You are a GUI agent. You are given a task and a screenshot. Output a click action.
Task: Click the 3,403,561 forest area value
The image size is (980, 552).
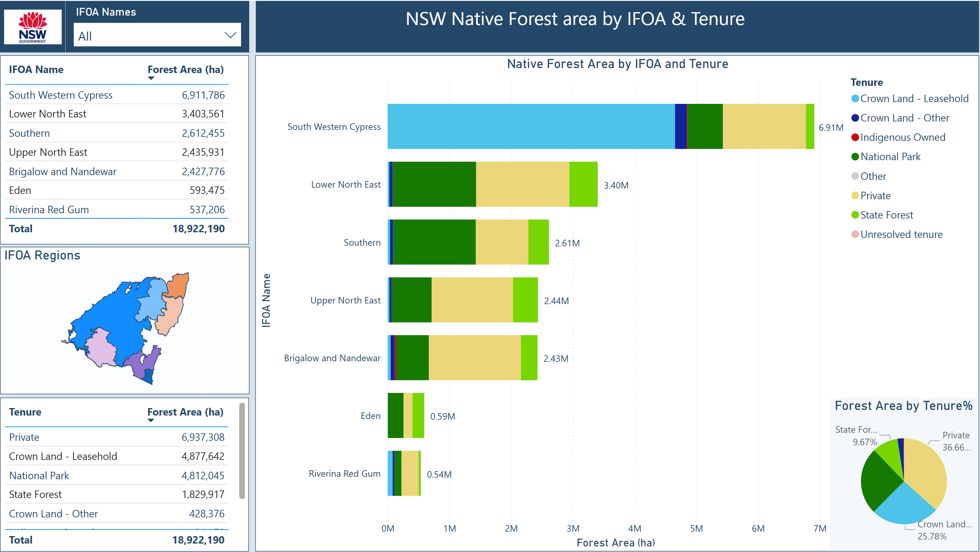[x=203, y=114]
